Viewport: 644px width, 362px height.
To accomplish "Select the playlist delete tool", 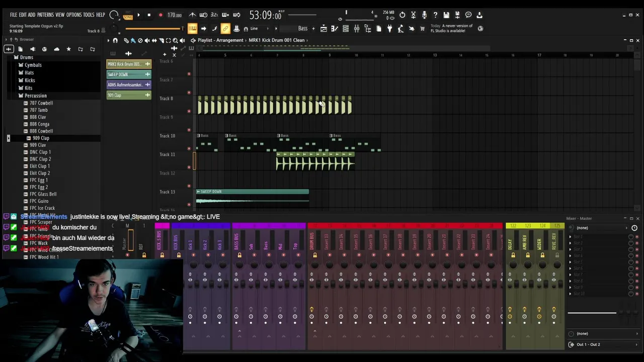I will (x=140, y=40).
